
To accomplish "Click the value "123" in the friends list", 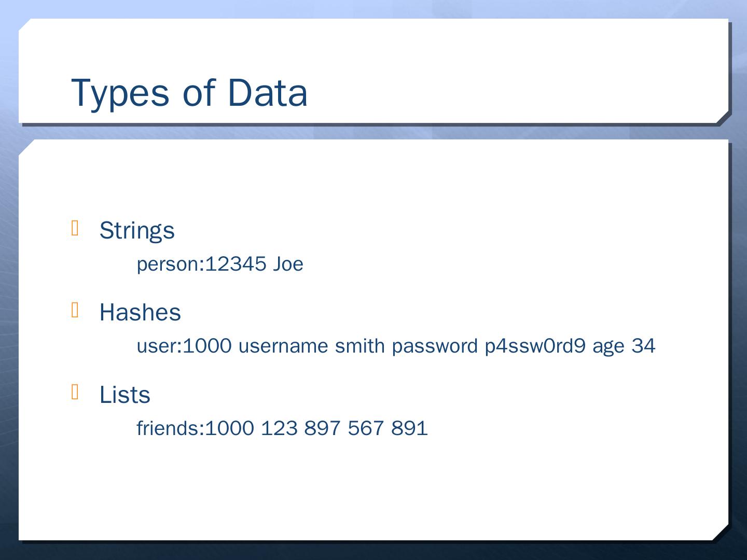I will tap(279, 428).
